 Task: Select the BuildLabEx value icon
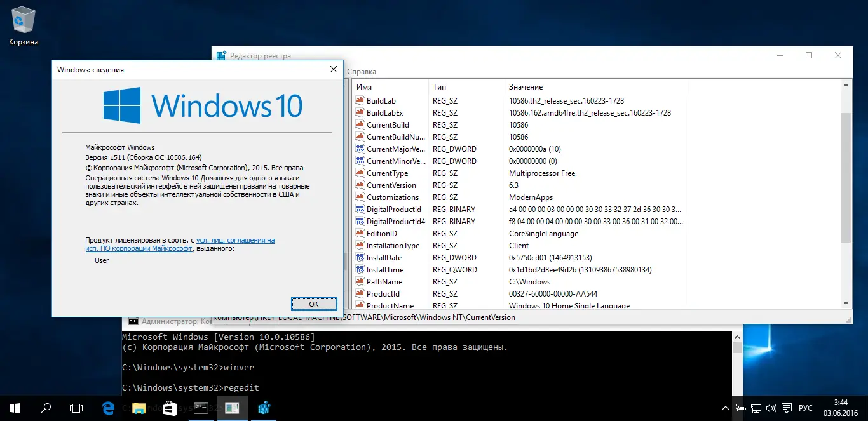coord(360,113)
